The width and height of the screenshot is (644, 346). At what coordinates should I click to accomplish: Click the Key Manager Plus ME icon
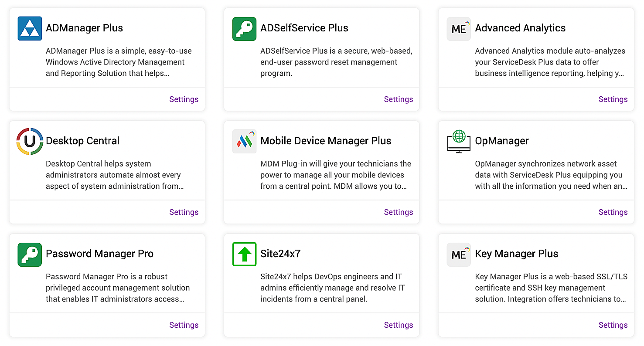click(459, 254)
